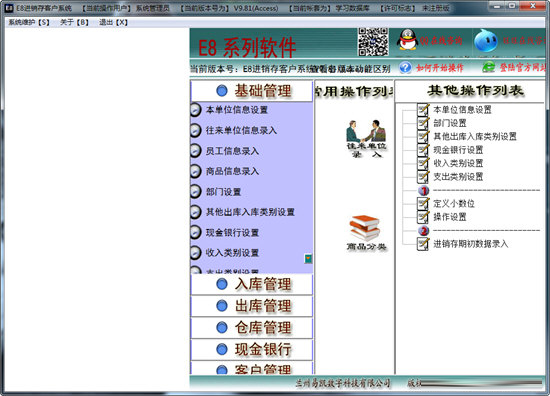Click notepad icon beside 操作设置
Image resolution: width=550 pixels, height=396 pixels.
[423, 217]
